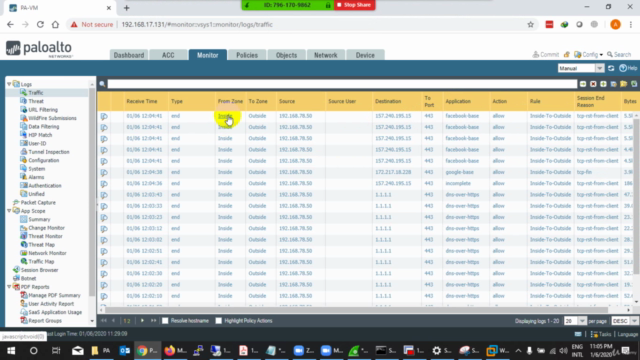Open detail icon for first facebook-base log row
The image size is (640, 360).
[104, 116]
